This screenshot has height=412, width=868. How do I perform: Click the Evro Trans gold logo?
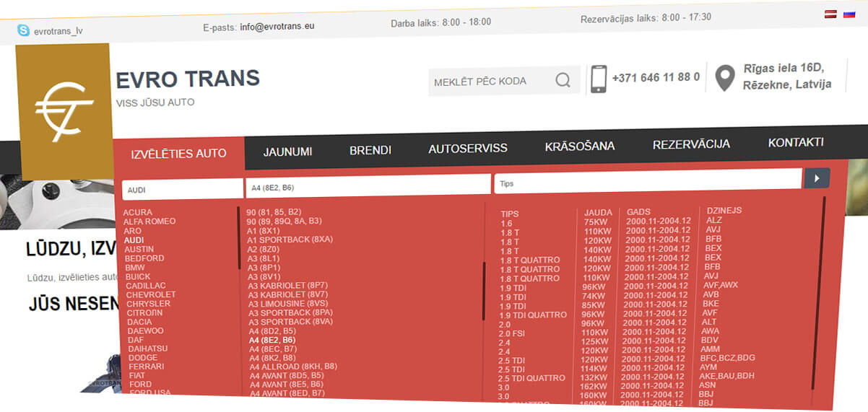point(65,110)
